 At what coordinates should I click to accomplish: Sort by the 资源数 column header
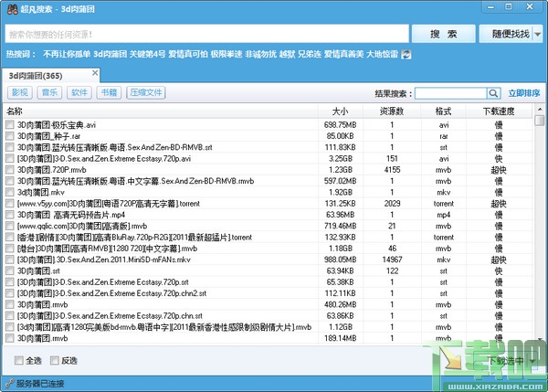[x=392, y=111]
